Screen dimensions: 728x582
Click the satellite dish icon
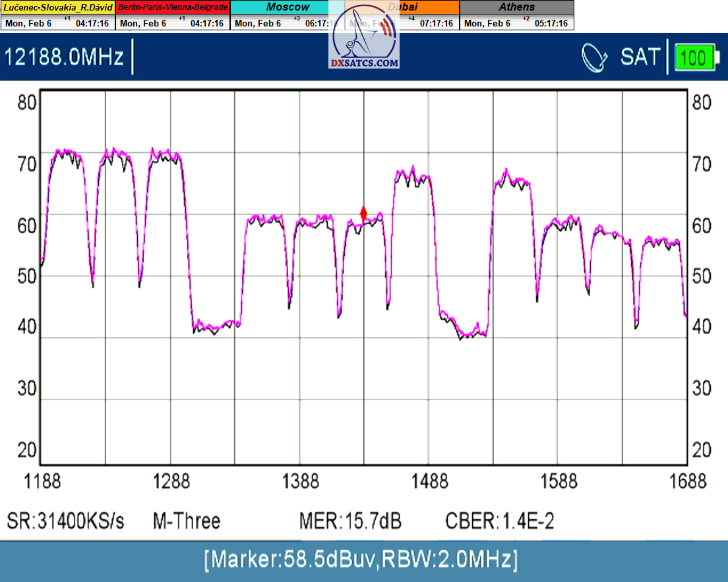594,57
